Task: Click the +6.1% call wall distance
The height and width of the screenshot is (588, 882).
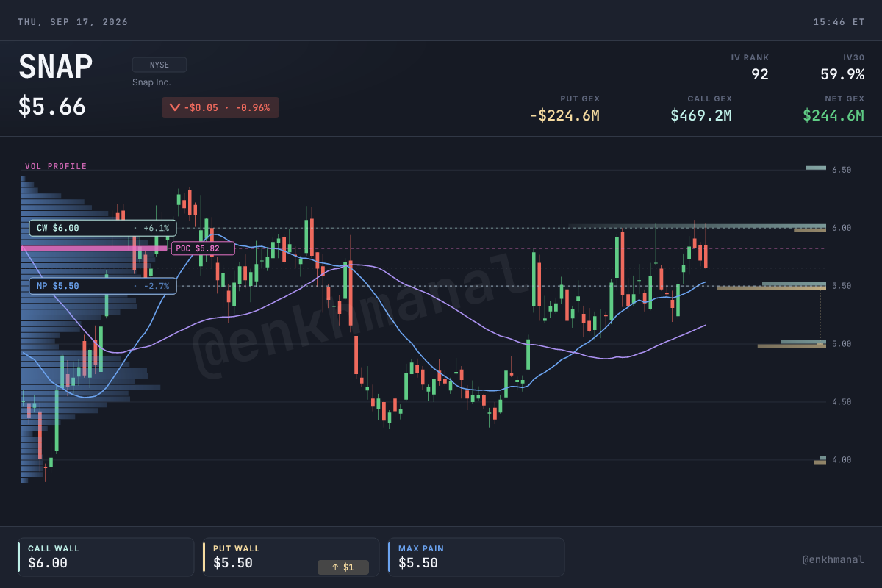Action: point(157,228)
